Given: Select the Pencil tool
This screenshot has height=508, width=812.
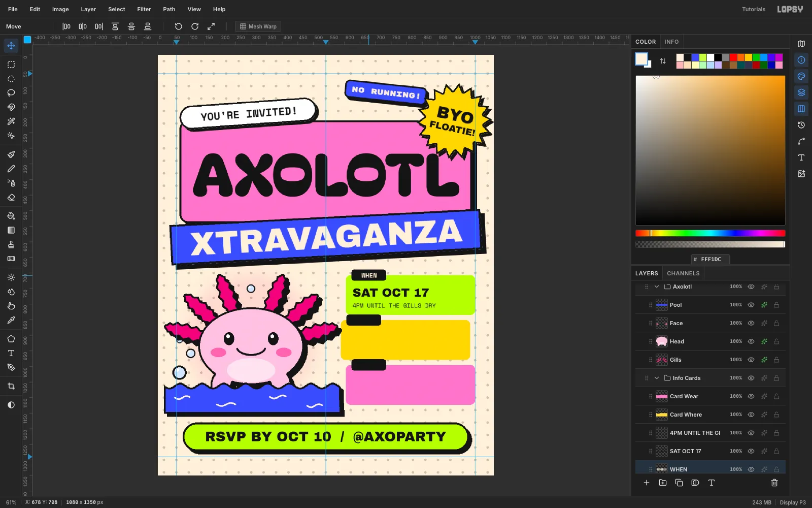Looking at the screenshot, I should [11, 169].
